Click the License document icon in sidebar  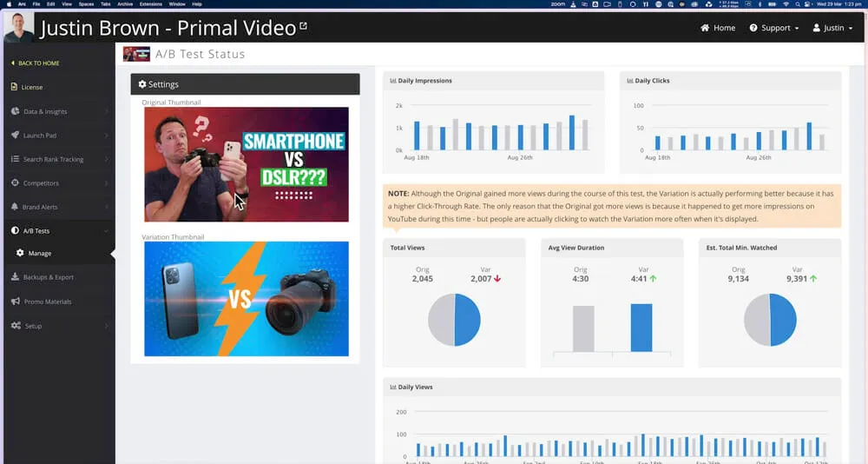tap(15, 87)
